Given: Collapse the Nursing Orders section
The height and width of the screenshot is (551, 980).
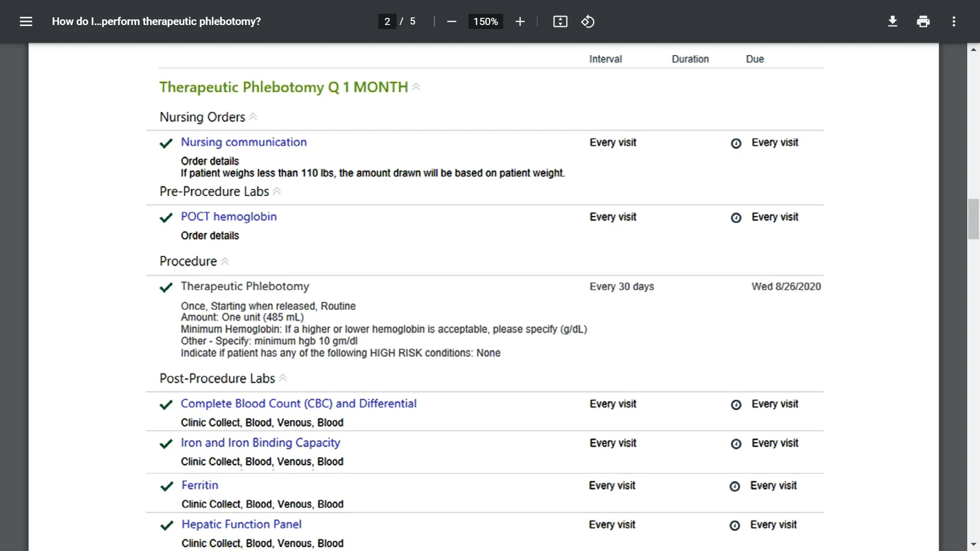Looking at the screenshot, I should coord(253,117).
